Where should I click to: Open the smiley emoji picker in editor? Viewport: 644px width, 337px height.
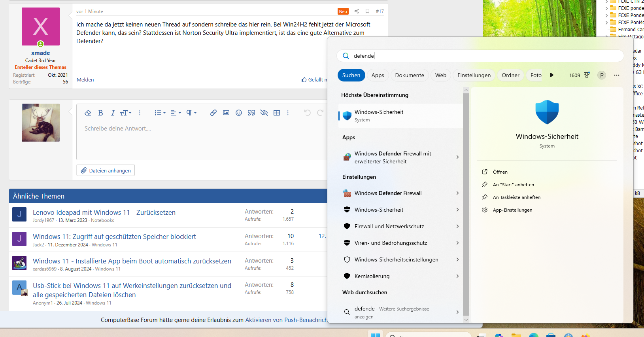click(239, 113)
